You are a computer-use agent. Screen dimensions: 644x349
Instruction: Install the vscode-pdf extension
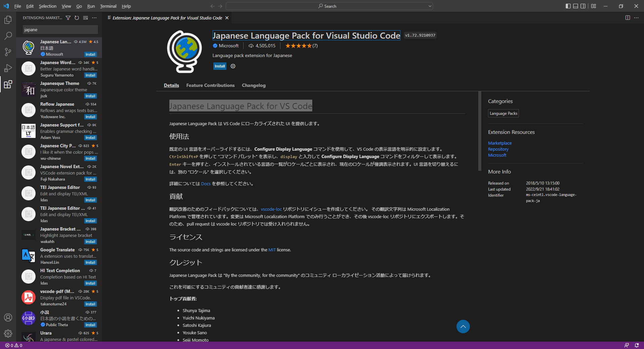[90, 304]
